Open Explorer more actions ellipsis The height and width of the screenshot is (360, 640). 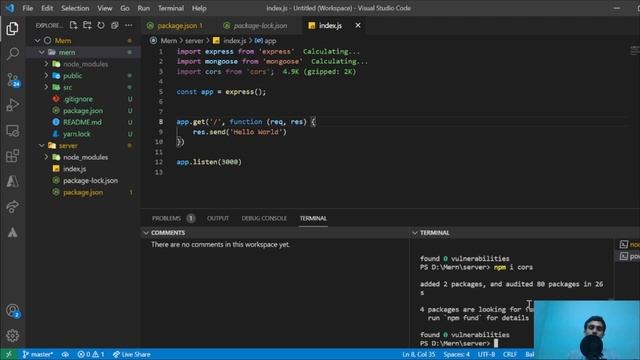pyautogui.click(x=129, y=25)
